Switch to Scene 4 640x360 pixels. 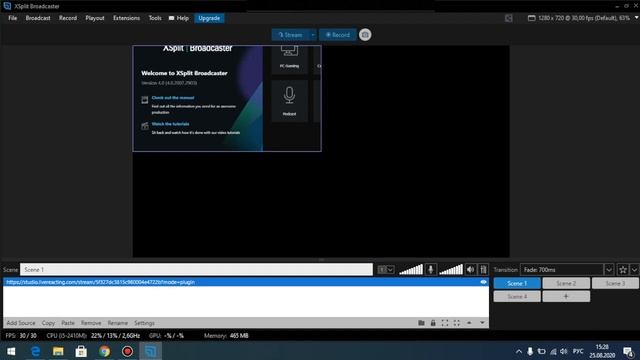pyautogui.click(x=517, y=296)
